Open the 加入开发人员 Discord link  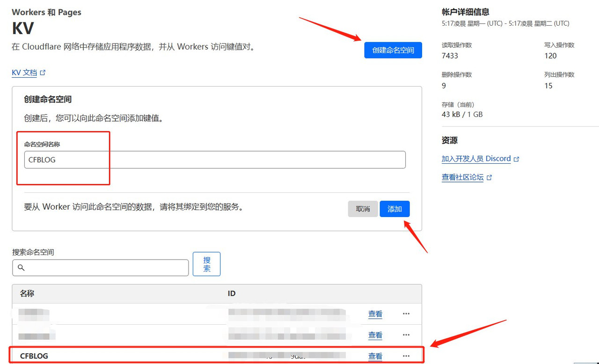(480, 159)
